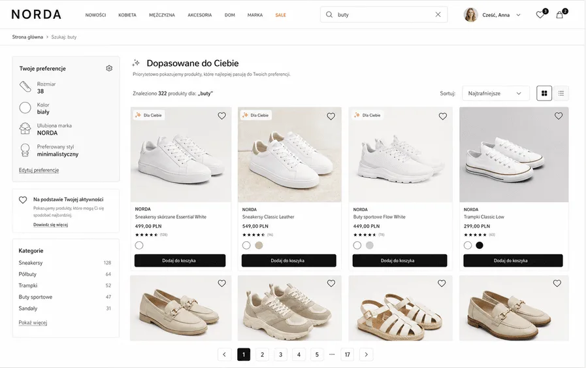588x368 pixels.
Task: Clear the search field with X
Action: click(438, 14)
